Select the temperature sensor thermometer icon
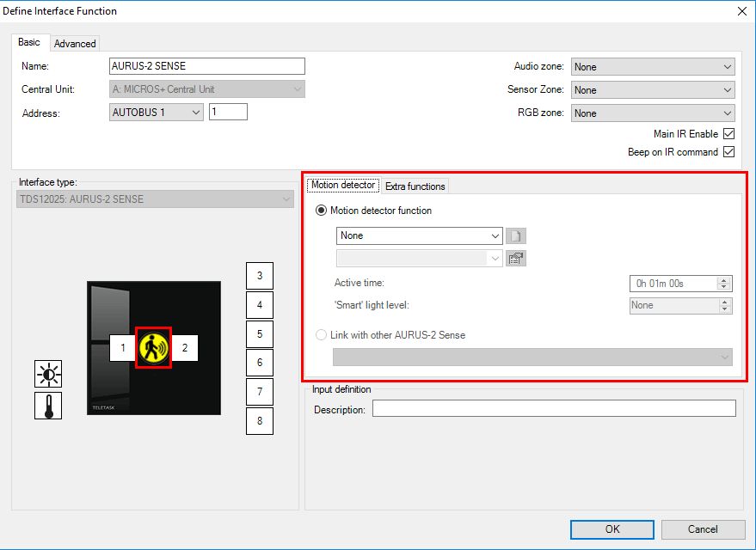This screenshot has height=550, width=756. [x=48, y=405]
